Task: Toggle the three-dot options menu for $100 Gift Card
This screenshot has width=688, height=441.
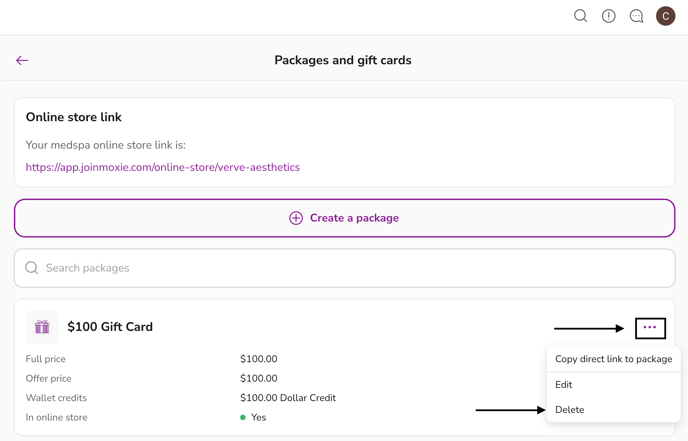Action: tap(650, 328)
